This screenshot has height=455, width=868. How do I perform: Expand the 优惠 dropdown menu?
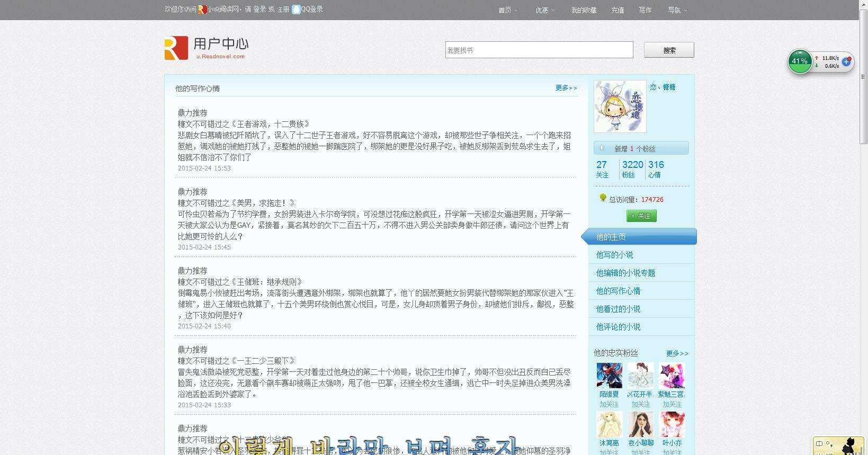click(x=545, y=10)
